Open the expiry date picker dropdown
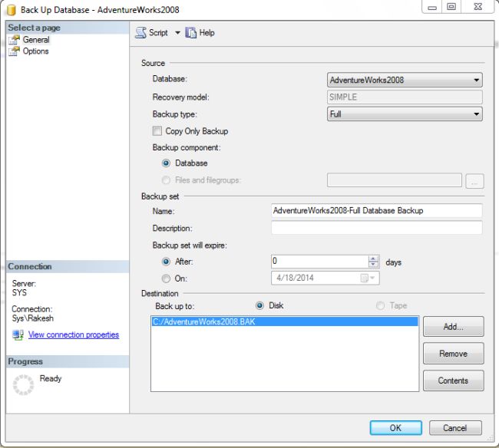Viewport: 499px width, 448px height. (368, 278)
